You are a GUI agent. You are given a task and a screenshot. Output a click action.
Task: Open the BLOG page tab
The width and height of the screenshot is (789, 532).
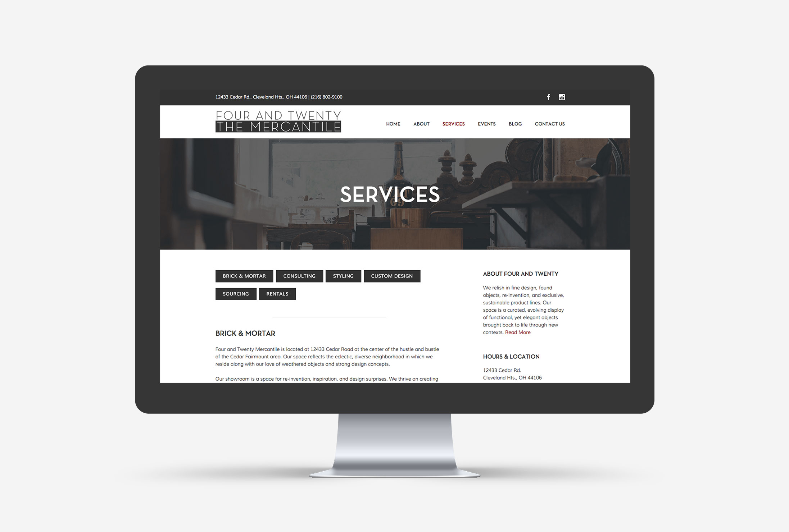(514, 124)
